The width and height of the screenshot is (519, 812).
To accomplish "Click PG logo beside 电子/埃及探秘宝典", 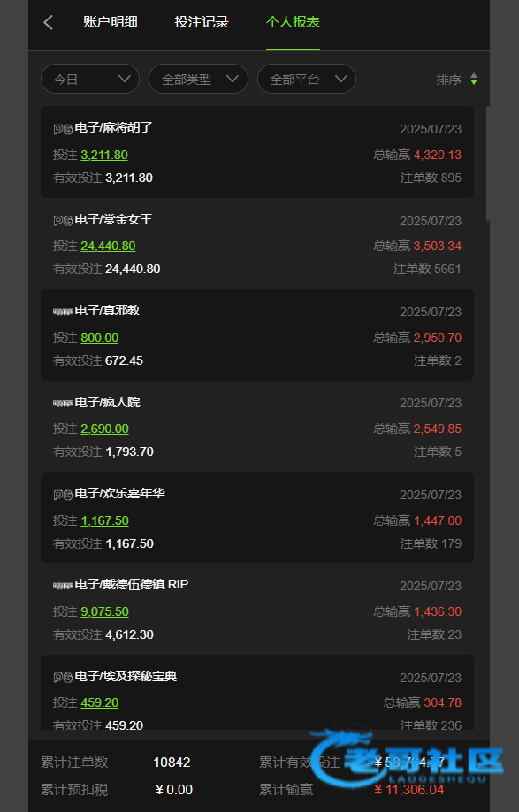I will click(x=63, y=678).
